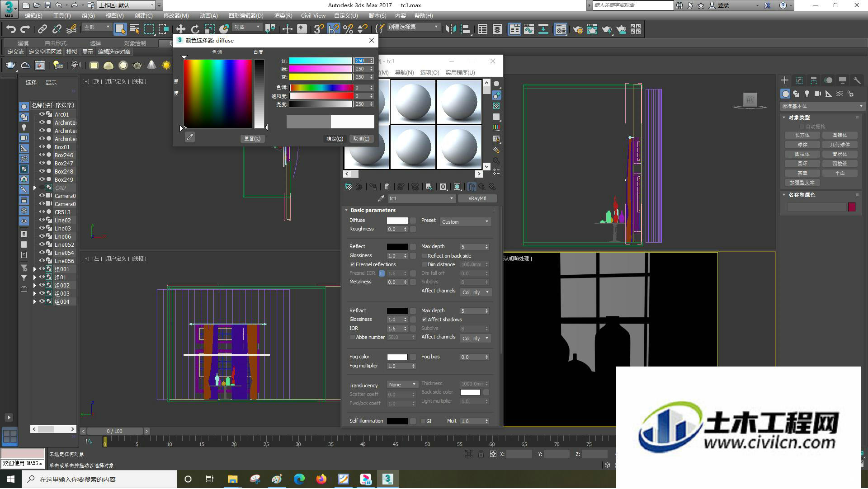Open the Hierarchy command panel tab
The image size is (868, 489).
point(814,80)
